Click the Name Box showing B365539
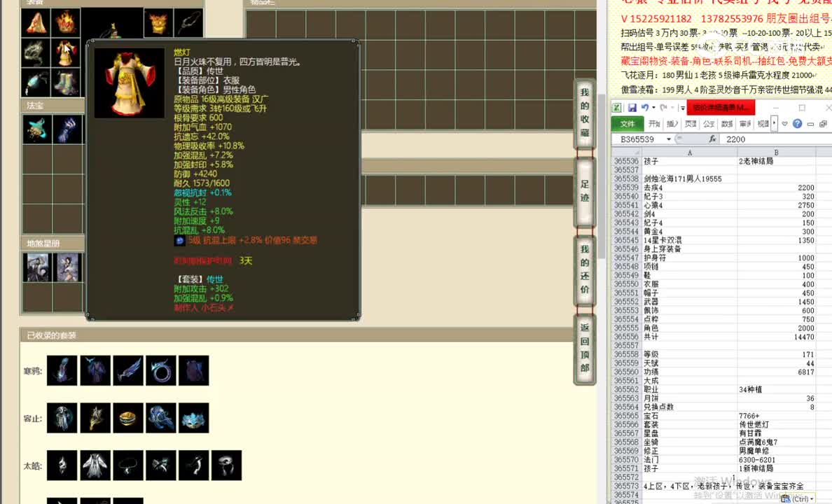 [638, 139]
